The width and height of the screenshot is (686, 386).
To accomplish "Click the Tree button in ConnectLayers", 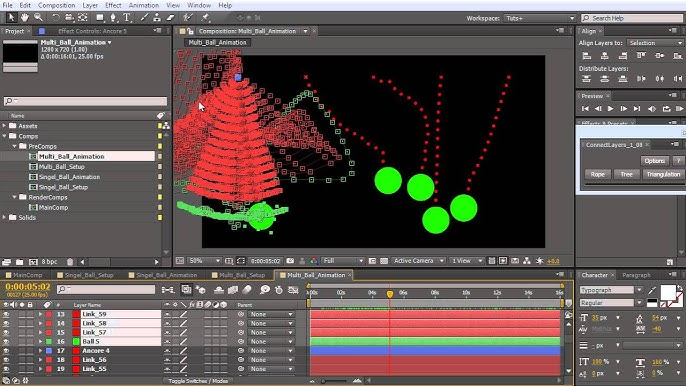I will [626, 174].
